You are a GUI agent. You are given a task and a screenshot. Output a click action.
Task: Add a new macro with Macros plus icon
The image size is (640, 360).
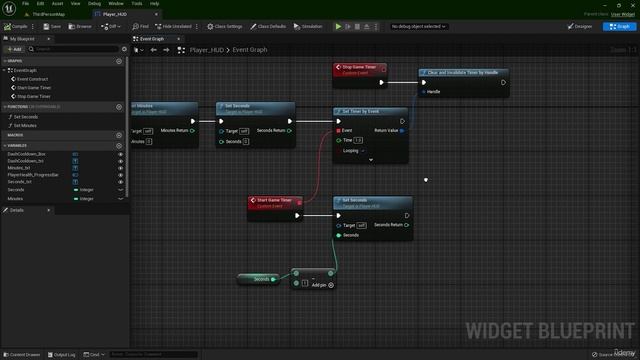tap(119, 135)
